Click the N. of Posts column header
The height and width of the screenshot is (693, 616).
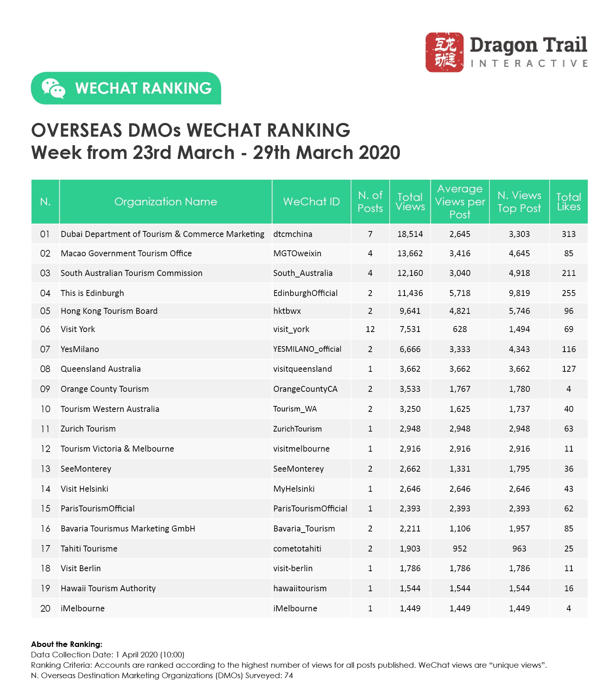(370, 202)
